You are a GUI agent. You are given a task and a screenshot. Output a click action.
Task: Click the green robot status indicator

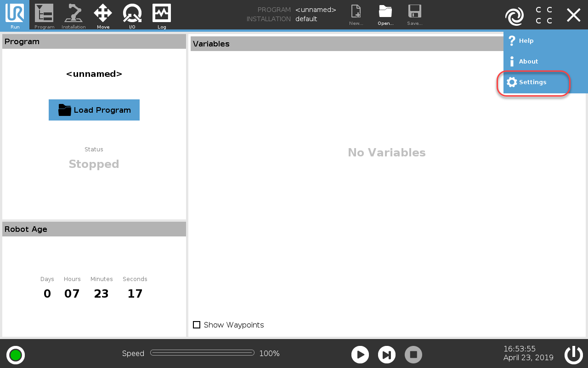[x=16, y=355]
